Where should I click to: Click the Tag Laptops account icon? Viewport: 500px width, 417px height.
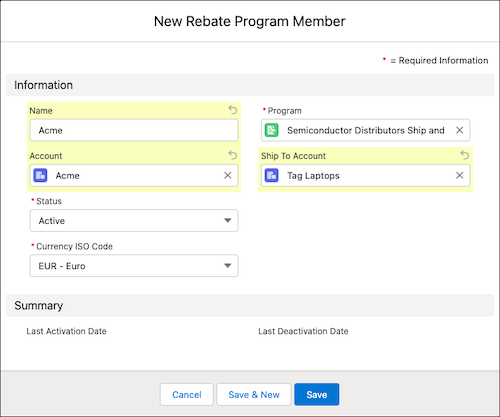(272, 175)
